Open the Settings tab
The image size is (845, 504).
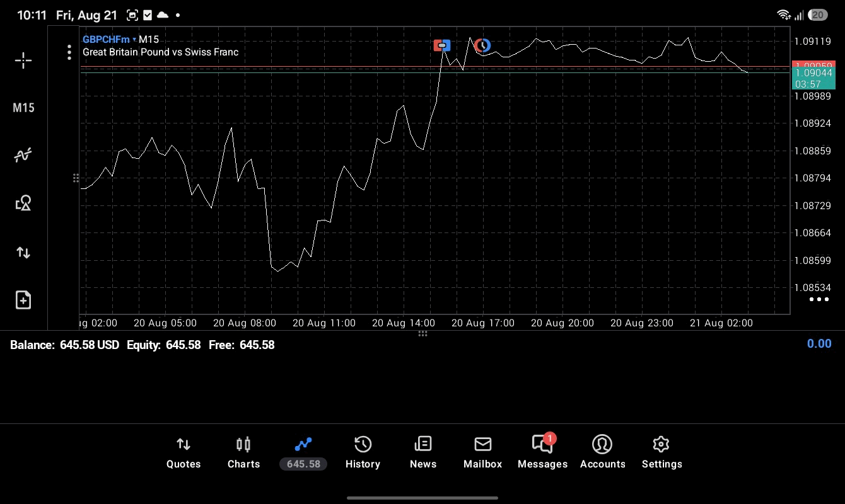661,453
